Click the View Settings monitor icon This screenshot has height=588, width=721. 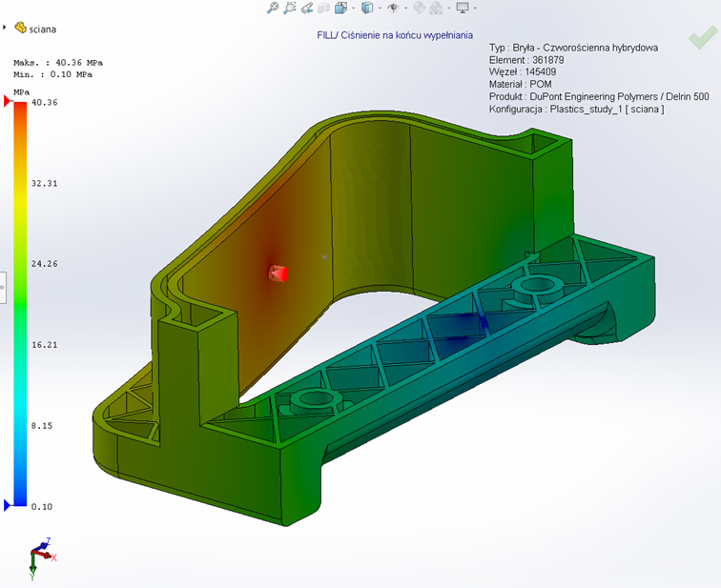pos(463,8)
